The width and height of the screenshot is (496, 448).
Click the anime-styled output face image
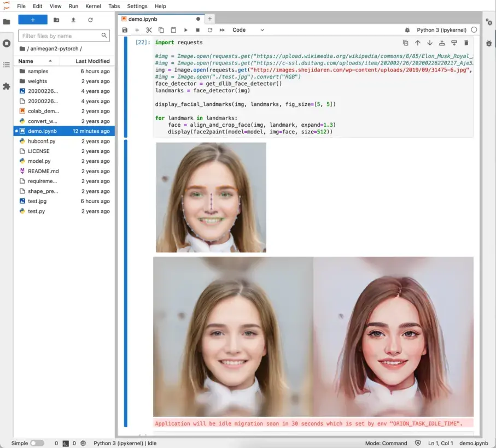click(x=393, y=337)
